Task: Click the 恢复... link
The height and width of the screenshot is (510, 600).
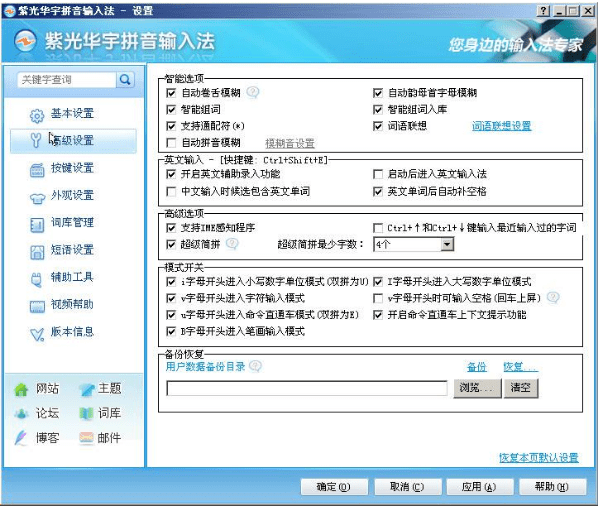Action: coord(520,367)
